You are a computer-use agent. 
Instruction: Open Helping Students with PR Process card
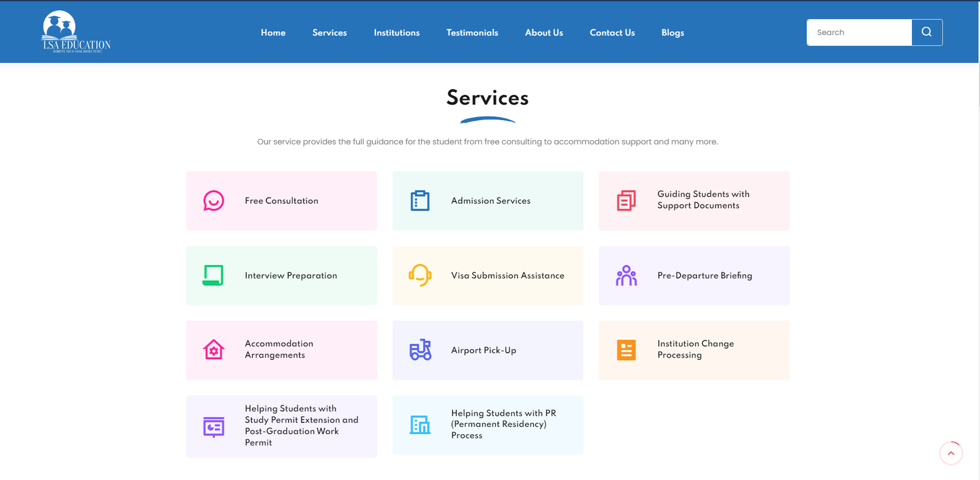(x=488, y=425)
